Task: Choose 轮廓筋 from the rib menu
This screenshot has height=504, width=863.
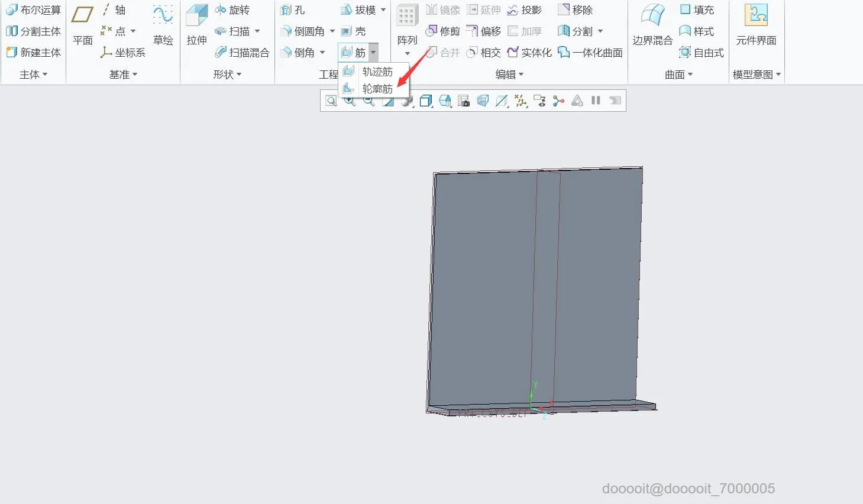Action: (x=378, y=89)
